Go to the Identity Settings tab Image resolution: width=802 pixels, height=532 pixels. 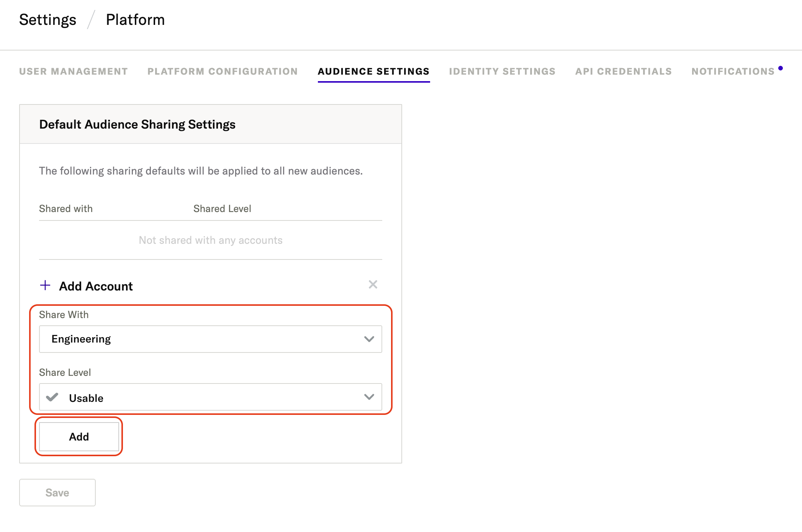coord(502,72)
